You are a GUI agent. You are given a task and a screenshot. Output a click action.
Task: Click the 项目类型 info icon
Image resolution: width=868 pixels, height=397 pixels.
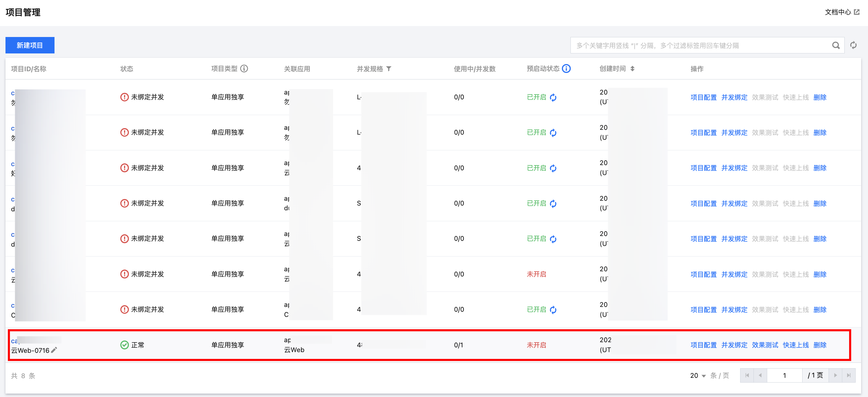[x=244, y=69]
